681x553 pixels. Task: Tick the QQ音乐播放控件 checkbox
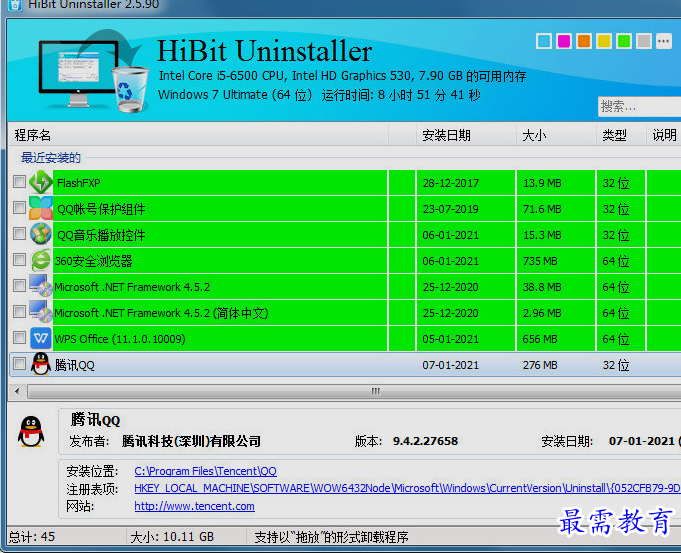pyautogui.click(x=19, y=234)
